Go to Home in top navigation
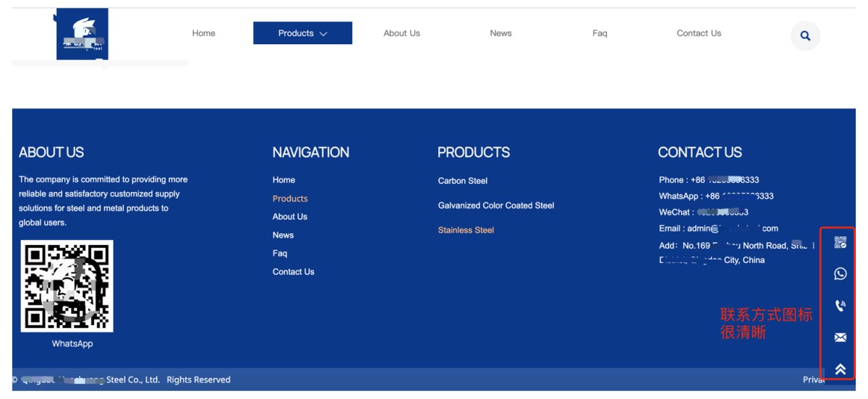The width and height of the screenshot is (868, 399). 203,33
